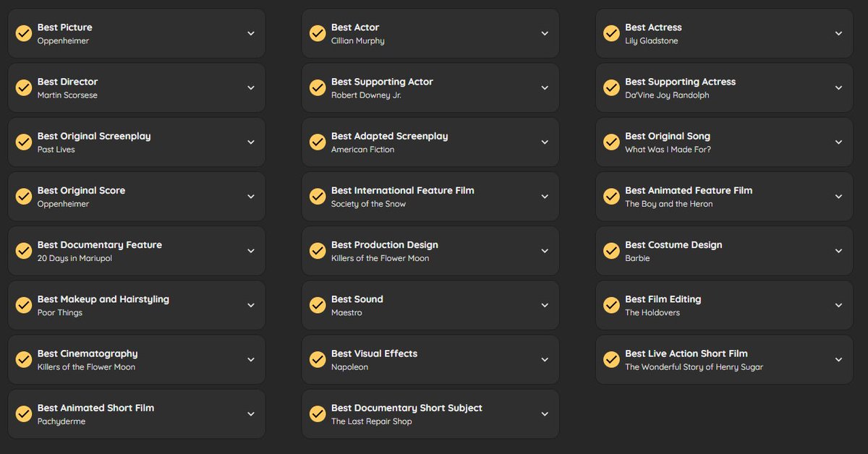Open the Best Director dropdown chevron
Screen dimensions: 868x454
tap(251, 87)
